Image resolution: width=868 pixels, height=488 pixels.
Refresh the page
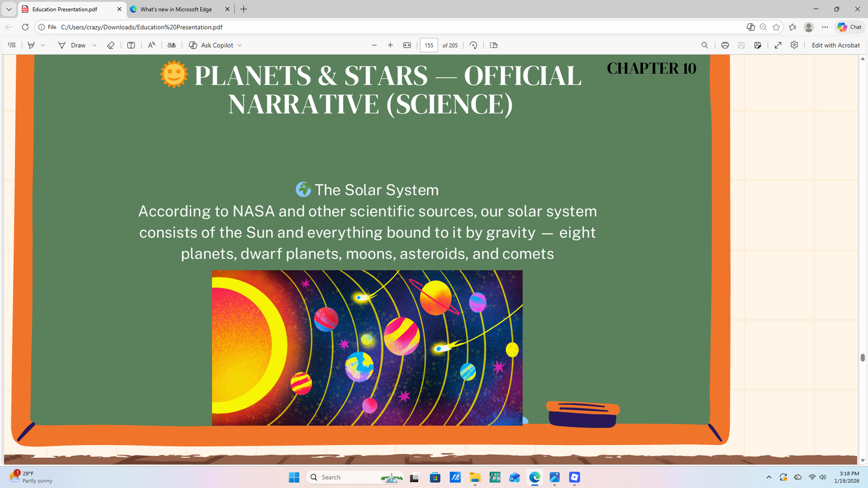[25, 27]
